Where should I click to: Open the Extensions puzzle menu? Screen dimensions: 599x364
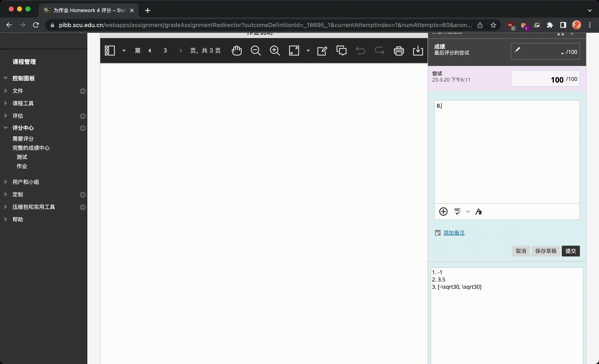[x=550, y=25]
